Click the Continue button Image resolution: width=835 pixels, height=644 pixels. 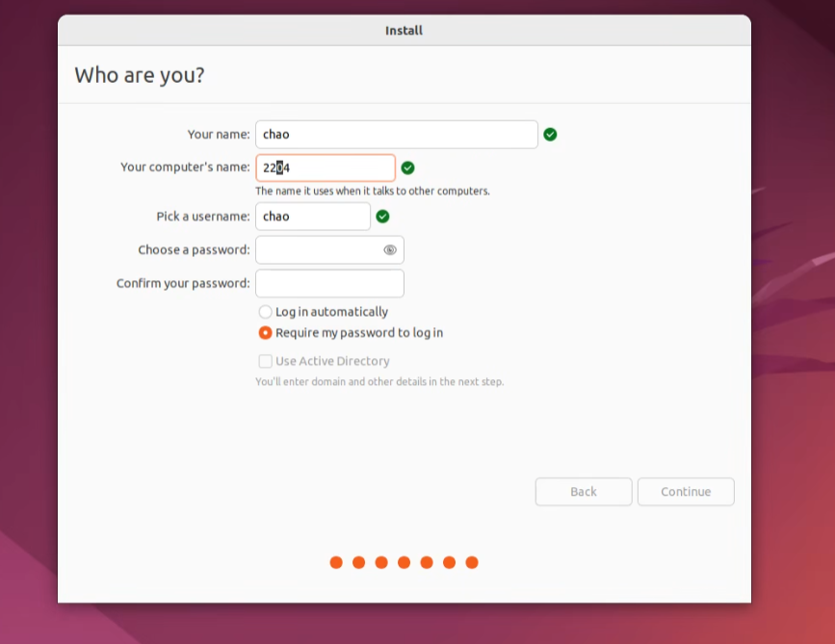tap(686, 492)
